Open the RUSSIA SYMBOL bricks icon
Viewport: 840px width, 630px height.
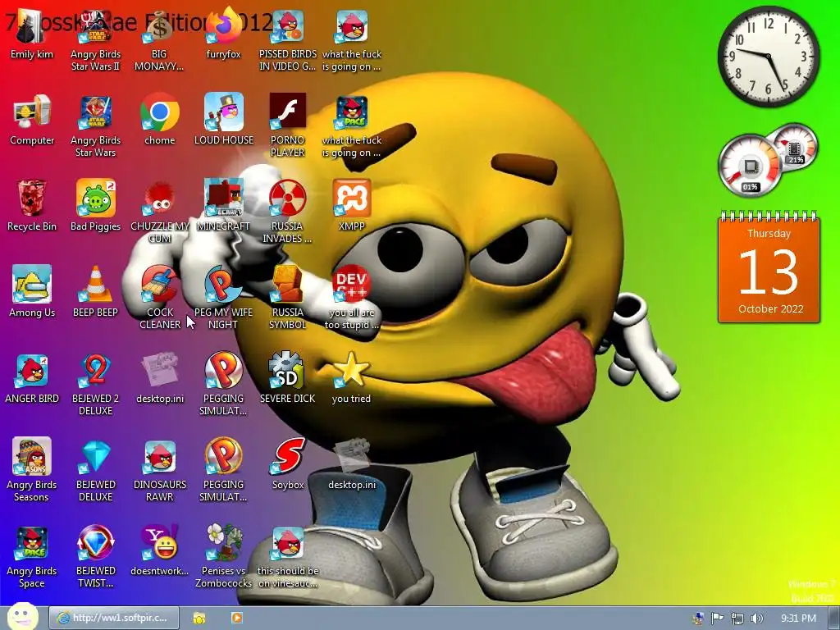288,298
